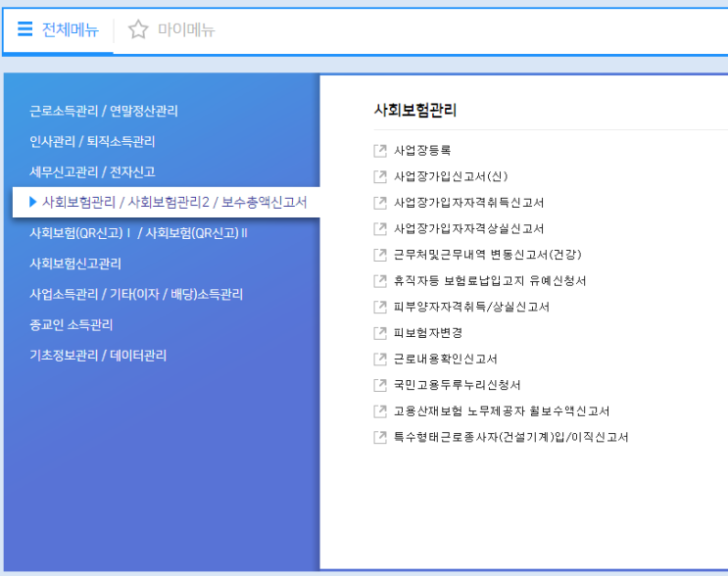Open 근로소득관리 / 연말정산관리 menu
Image resolution: width=728 pixels, height=576 pixels.
pyautogui.click(x=104, y=111)
